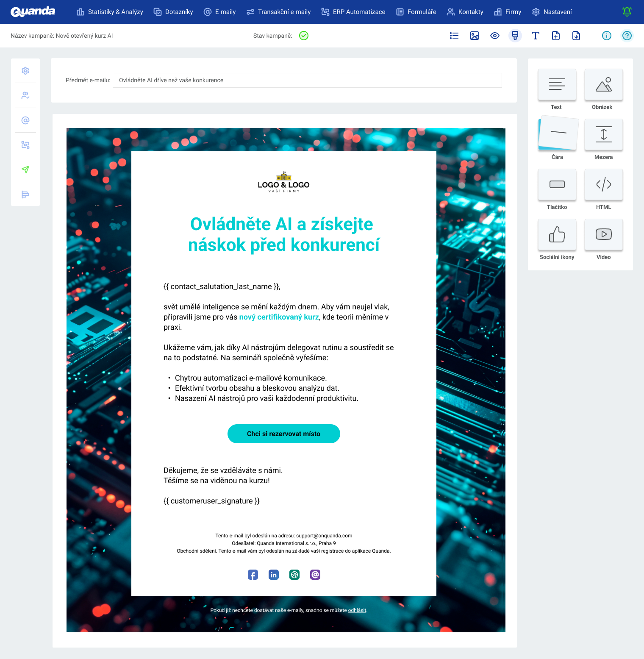Open the Firmy section
This screenshot has width=644, height=659.
coord(508,12)
